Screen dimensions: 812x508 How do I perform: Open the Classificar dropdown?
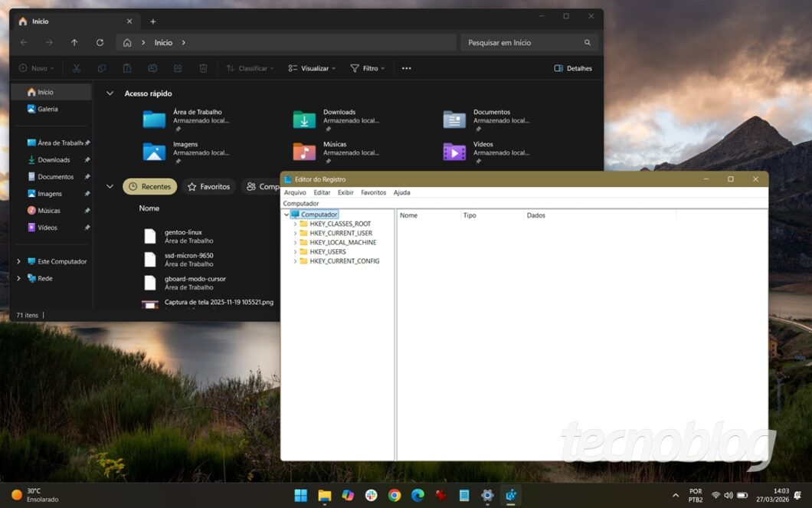tap(250, 68)
